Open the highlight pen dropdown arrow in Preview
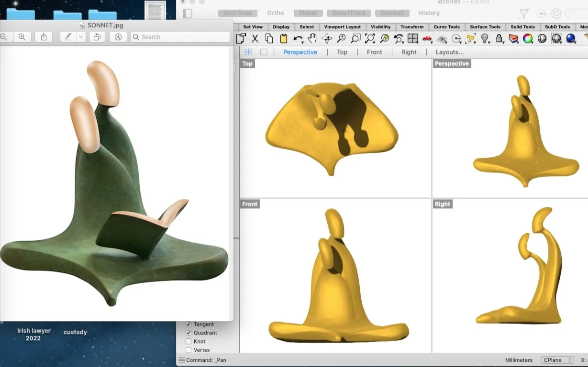This screenshot has height=367, width=588. click(80, 37)
